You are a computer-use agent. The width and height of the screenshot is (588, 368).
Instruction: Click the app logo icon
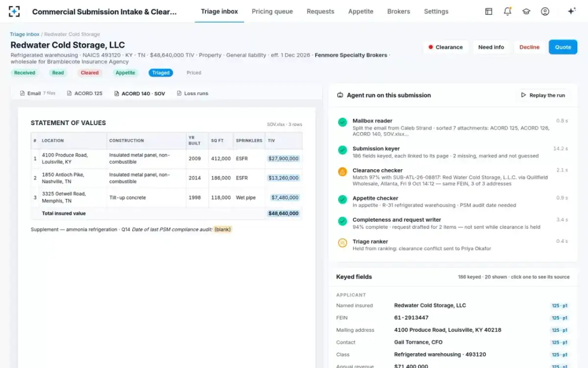pyautogui.click(x=14, y=11)
